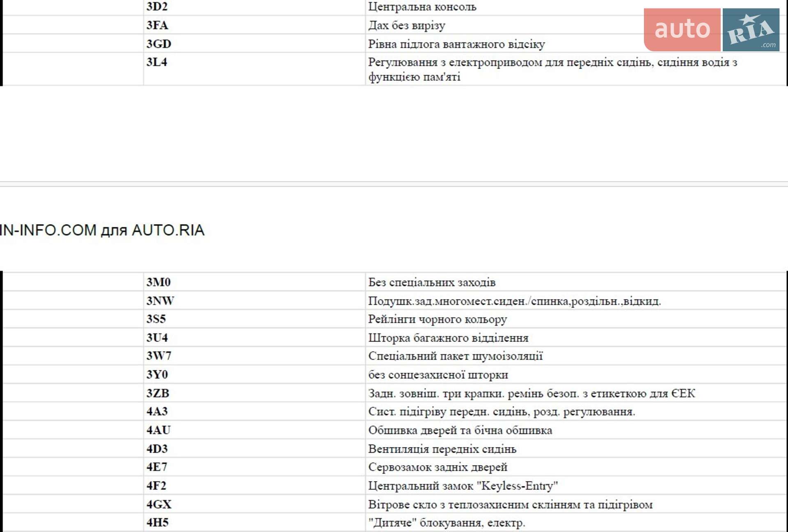Select code 3Y0

(157, 374)
